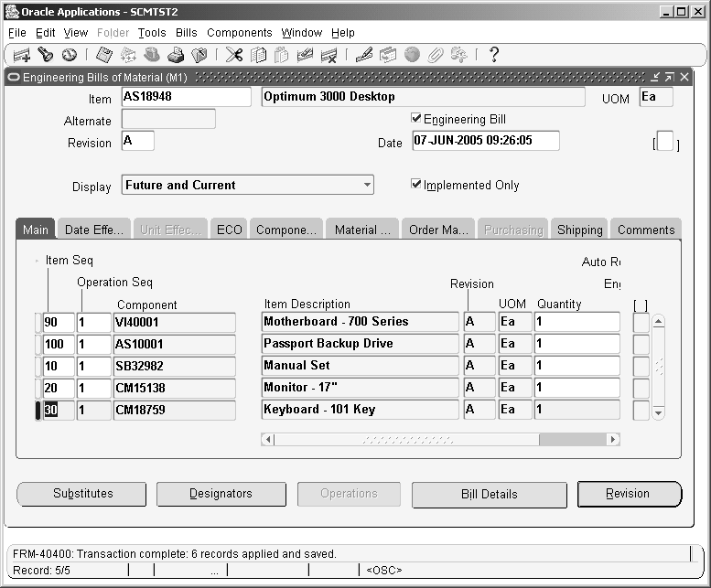Click the descriptive flexfield box beside Date
Viewport: 711px width, 588px height.
tap(664, 141)
